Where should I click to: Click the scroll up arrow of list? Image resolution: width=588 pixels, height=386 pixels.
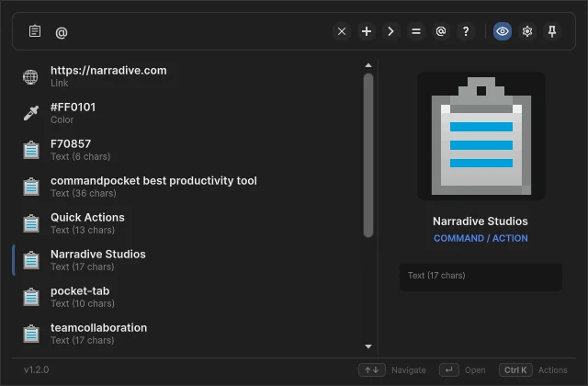pos(368,65)
